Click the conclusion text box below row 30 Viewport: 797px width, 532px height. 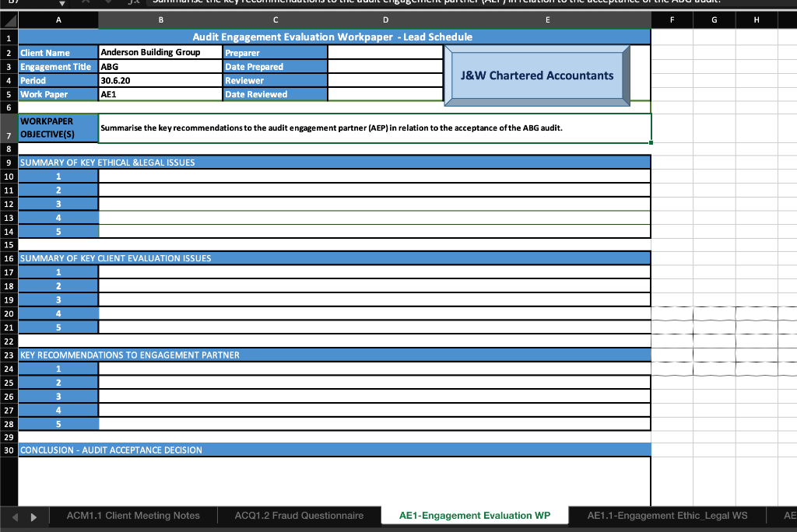click(x=335, y=481)
